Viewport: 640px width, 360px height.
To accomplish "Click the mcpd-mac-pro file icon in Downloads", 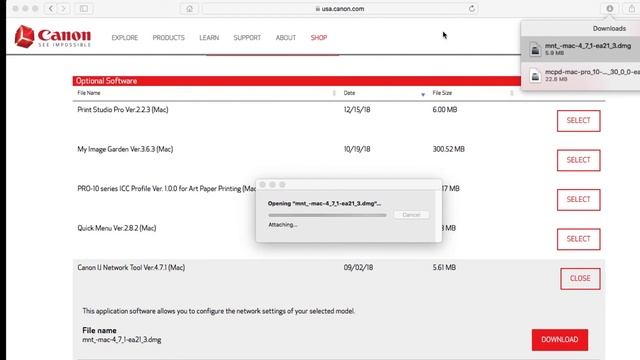I will click(535, 76).
